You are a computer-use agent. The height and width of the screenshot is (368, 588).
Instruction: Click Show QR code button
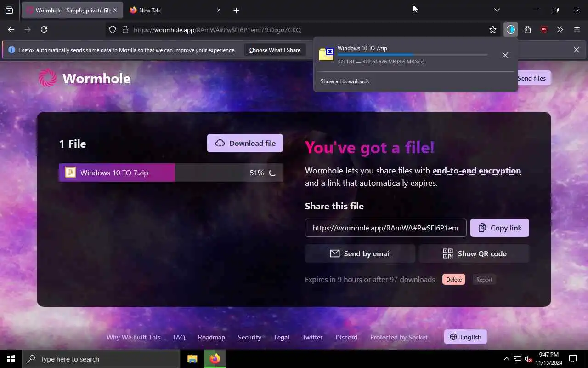pos(474,253)
